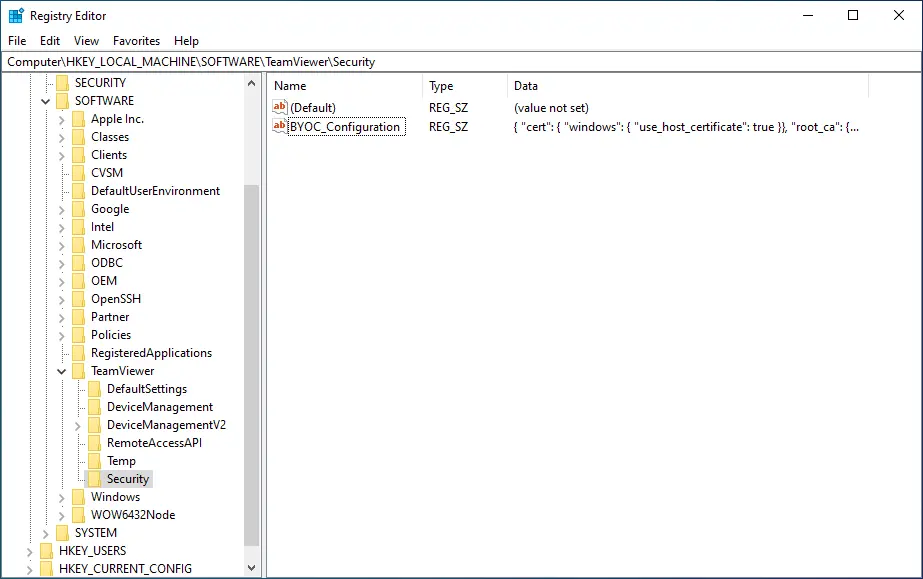This screenshot has height=579, width=923.
Task: Click the RemoteAccessAPI folder icon
Action: point(94,443)
